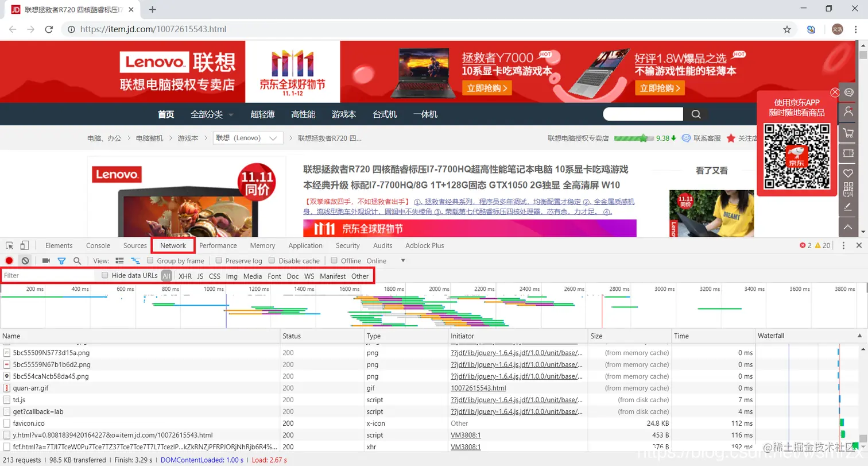Stop network recording with the red record icon
The height and width of the screenshot is (466, 868).
[8, 261]
